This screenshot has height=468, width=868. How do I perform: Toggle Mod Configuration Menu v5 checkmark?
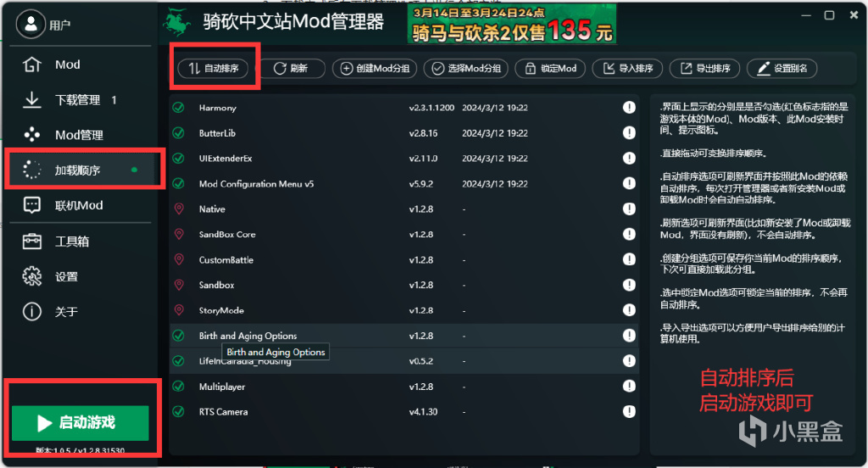(x=178, y=183)
